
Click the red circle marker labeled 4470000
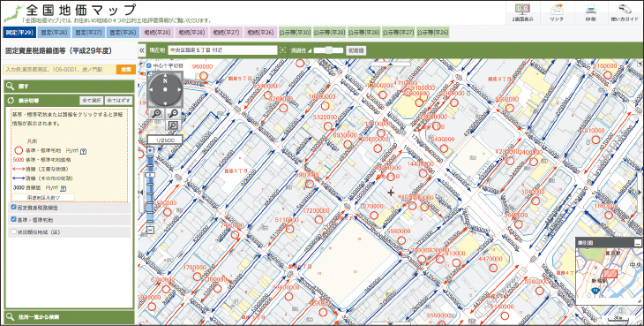(493, 268)
